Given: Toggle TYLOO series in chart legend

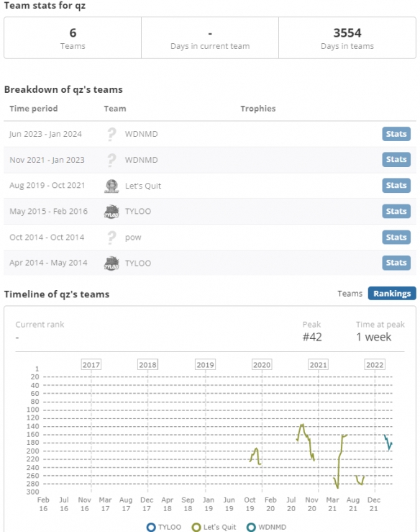Looking at the screenshot, I should [x=164, y=527].
